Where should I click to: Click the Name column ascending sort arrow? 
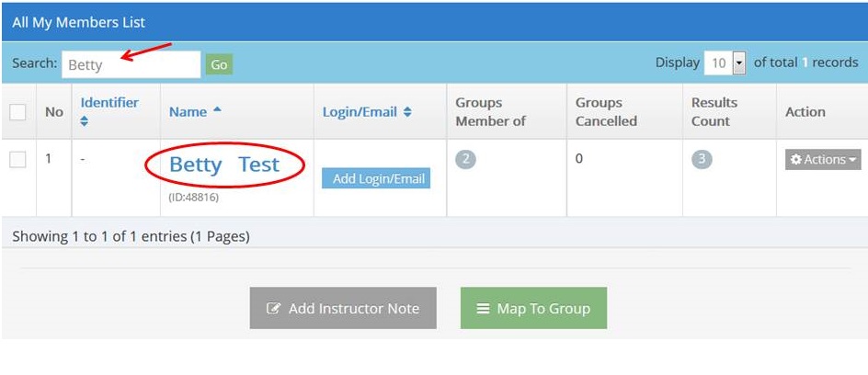tap(217, 110)
